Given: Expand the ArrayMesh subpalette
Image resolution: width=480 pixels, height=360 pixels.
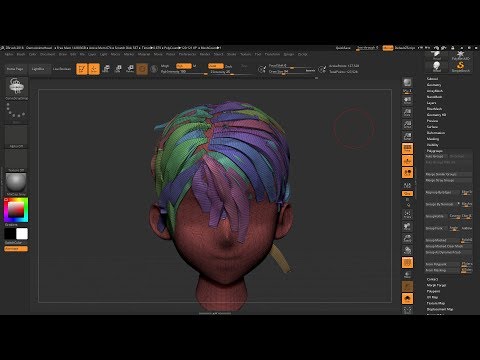Looking at the screenshot, I should pos(435,91).
